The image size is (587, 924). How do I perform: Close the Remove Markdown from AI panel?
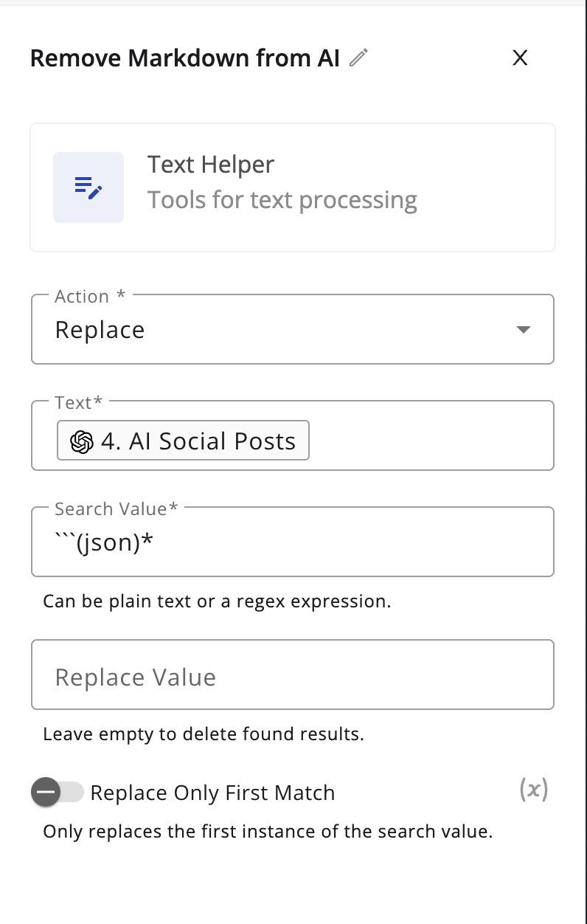pos(520,58)
